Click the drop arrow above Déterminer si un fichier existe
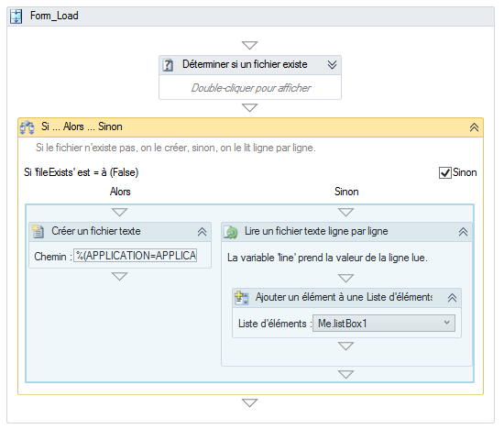504x429 pixels. (x=250, y=45)
